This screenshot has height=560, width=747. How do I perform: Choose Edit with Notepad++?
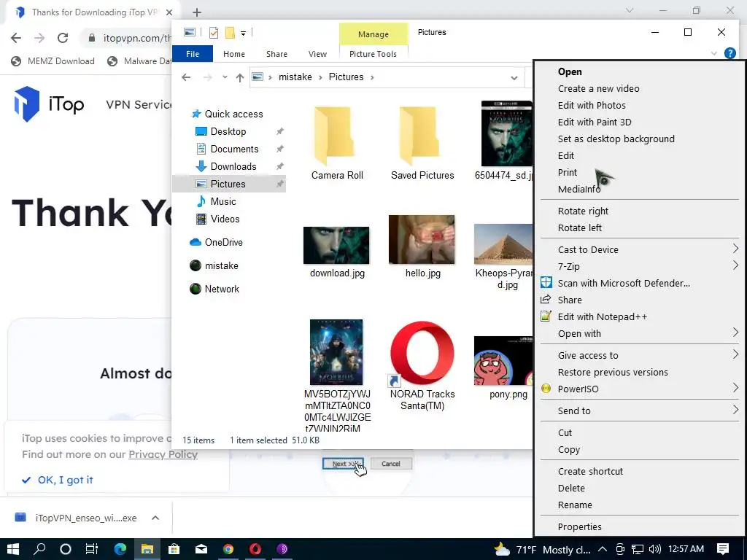(x=602, y=316)
